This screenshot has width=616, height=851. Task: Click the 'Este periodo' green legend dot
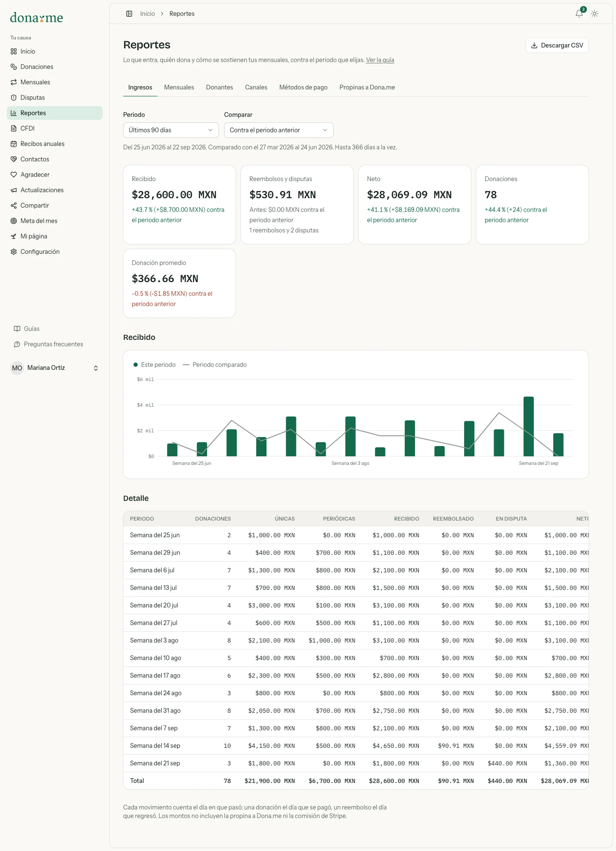136,365
